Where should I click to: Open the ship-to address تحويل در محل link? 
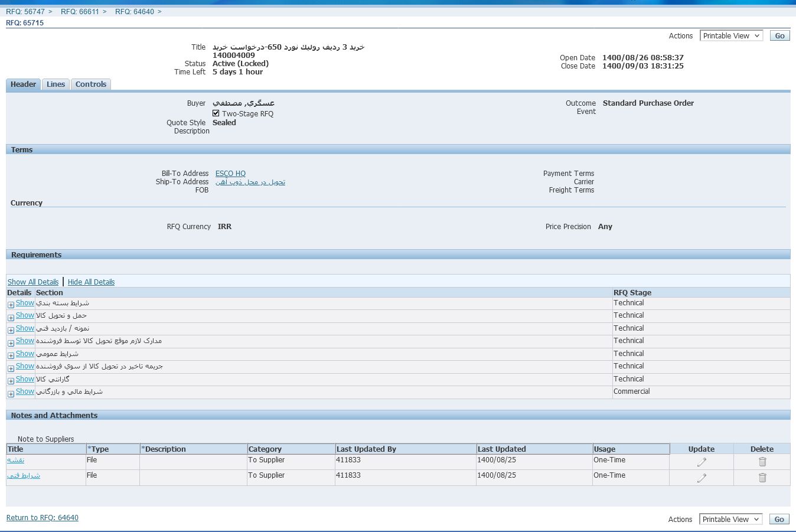click(250, 182)
